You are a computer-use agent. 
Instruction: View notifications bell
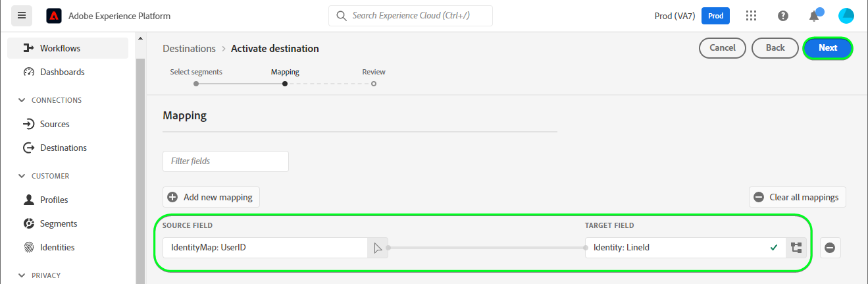click(814, 16)
